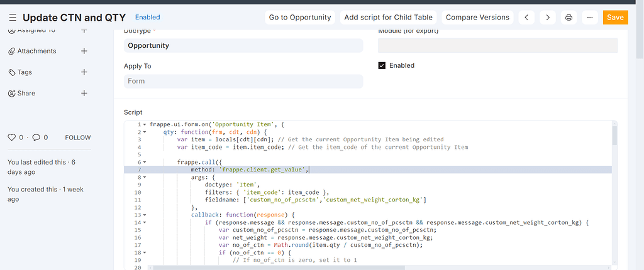Screen dimensions: 644x270
Task: Click the heart like icon
Action: (11, 138)
